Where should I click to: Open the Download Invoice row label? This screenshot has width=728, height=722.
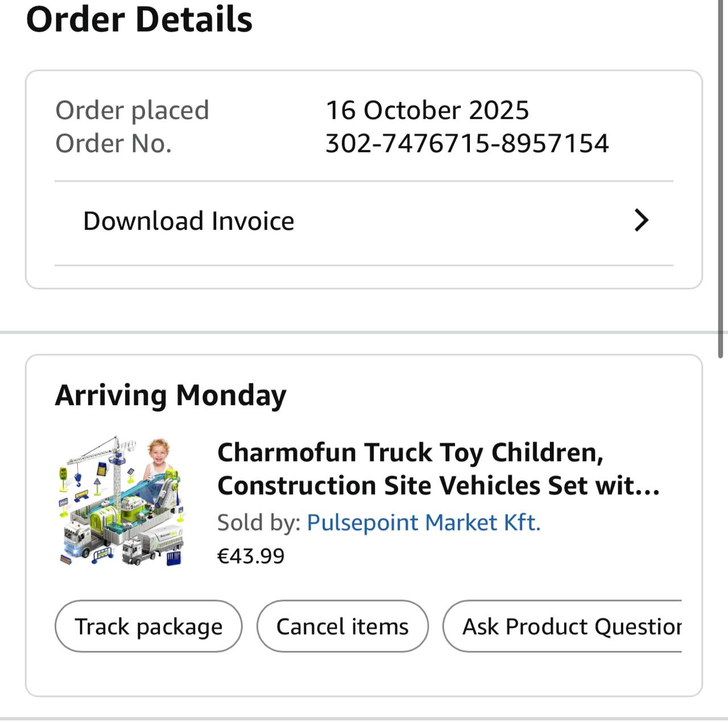pyautogui.click(x=188, y=221)
